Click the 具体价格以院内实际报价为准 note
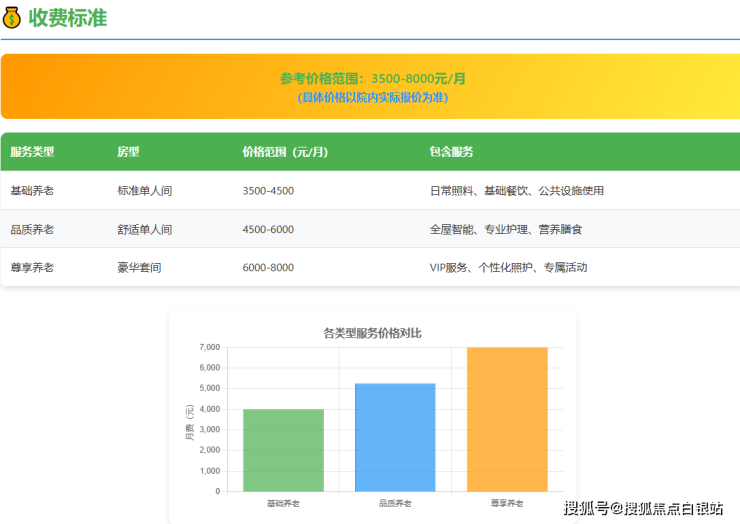This screenshot has width=740, height=524. tap(372, 97)
